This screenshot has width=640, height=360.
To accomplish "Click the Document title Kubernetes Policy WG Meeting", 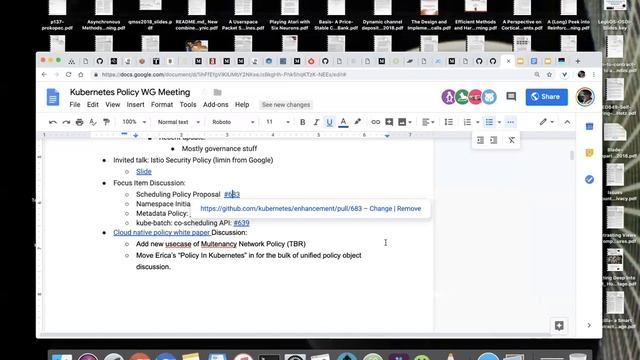I will tap(130, 92).
